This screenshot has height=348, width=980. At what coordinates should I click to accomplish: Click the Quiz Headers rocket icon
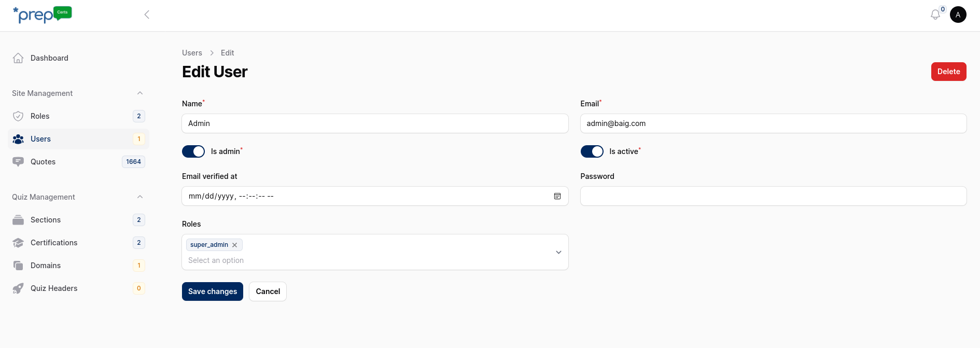(x=18, y=288)
